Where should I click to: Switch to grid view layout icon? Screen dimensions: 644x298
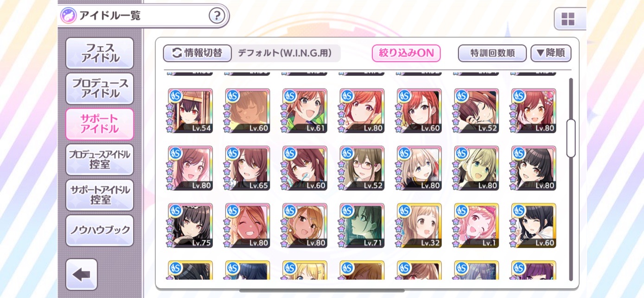tap(568, 19)
